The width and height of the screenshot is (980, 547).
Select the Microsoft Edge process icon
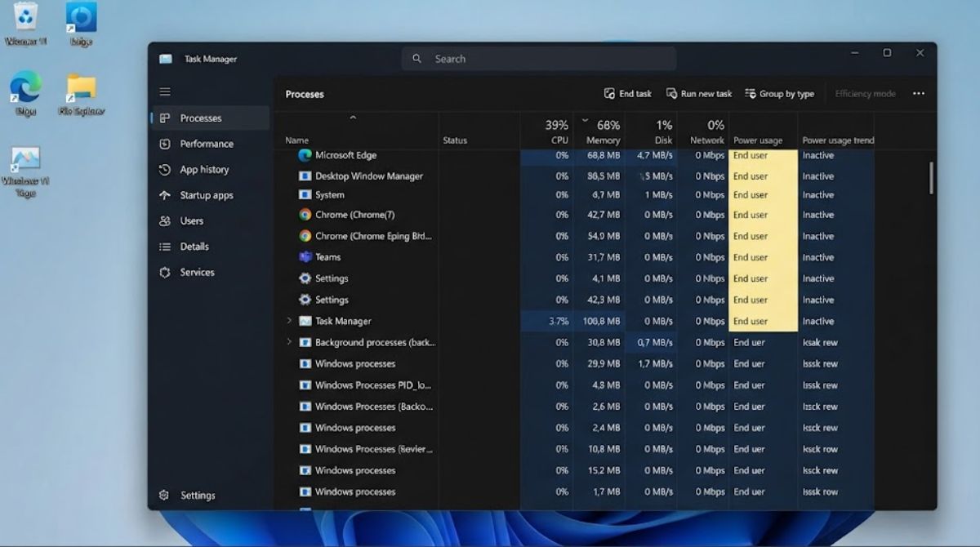click(305, 155)
